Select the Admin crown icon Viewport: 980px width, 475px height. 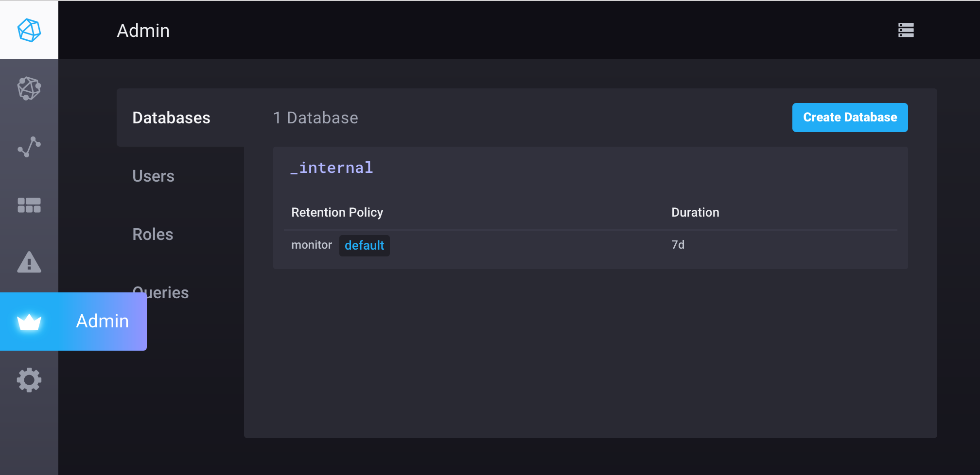(29, 321)
